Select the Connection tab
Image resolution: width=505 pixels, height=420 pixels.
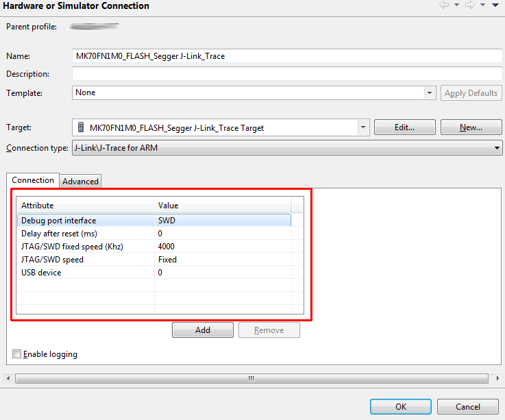pyautogui.click(x=33, y=180)
